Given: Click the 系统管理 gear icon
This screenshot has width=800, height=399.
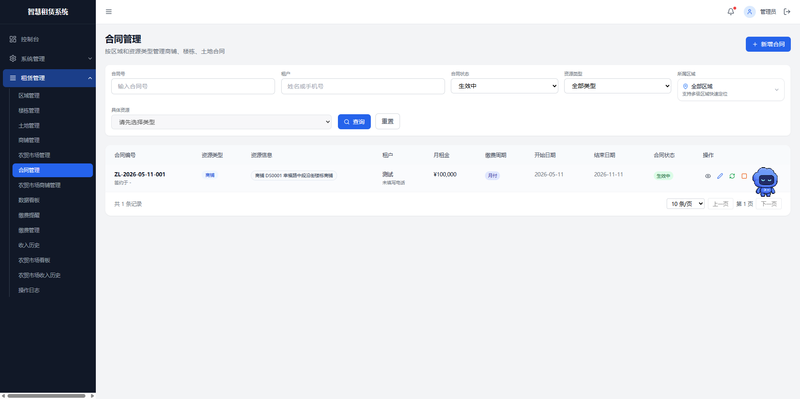Looking at the screenshot, I should 13,59.
